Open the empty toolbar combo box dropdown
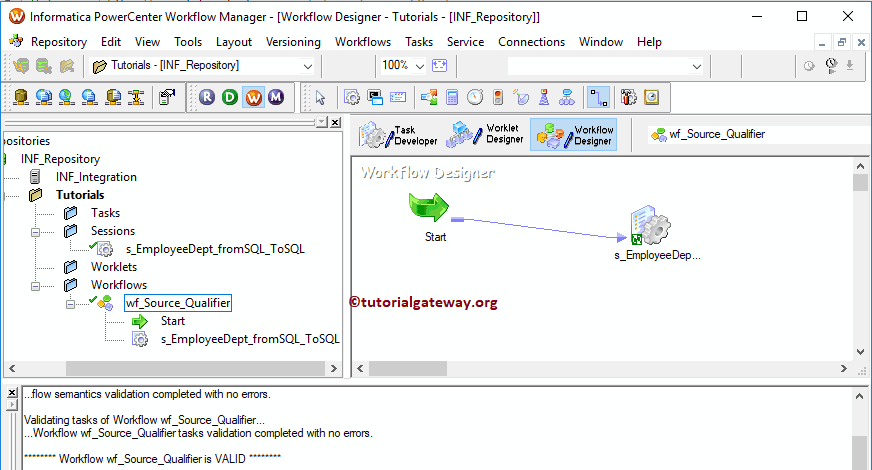 (696, 67)
